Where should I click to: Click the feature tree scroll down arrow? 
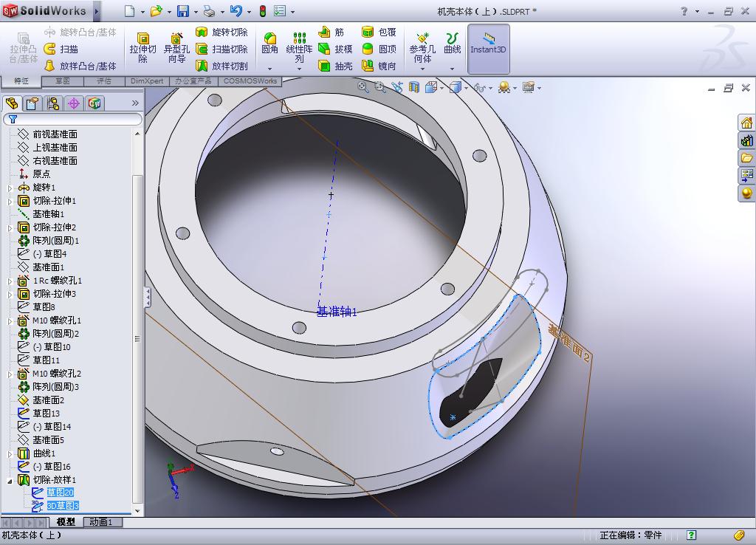click(x=137, y=511)
